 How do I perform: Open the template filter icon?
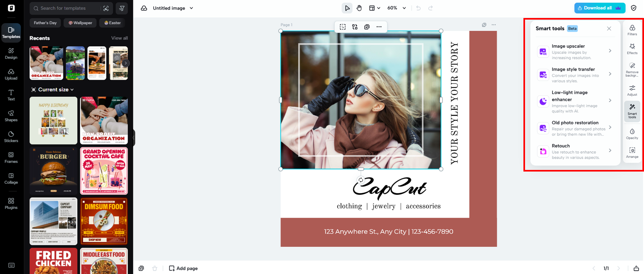click(122, 8)
